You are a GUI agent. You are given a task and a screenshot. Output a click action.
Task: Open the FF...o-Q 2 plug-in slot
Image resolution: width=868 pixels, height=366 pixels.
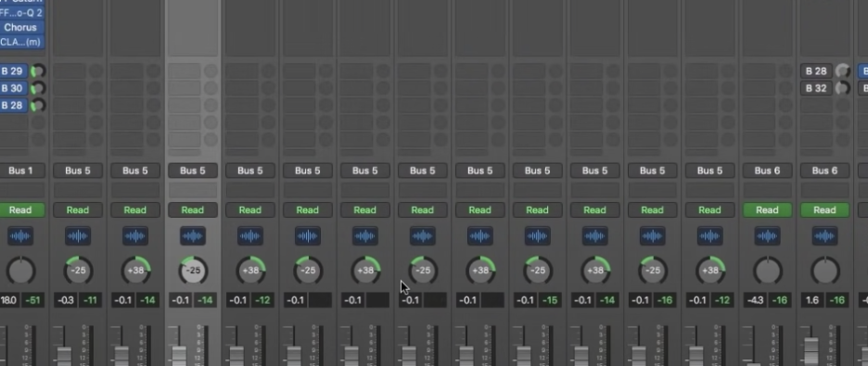20,12
